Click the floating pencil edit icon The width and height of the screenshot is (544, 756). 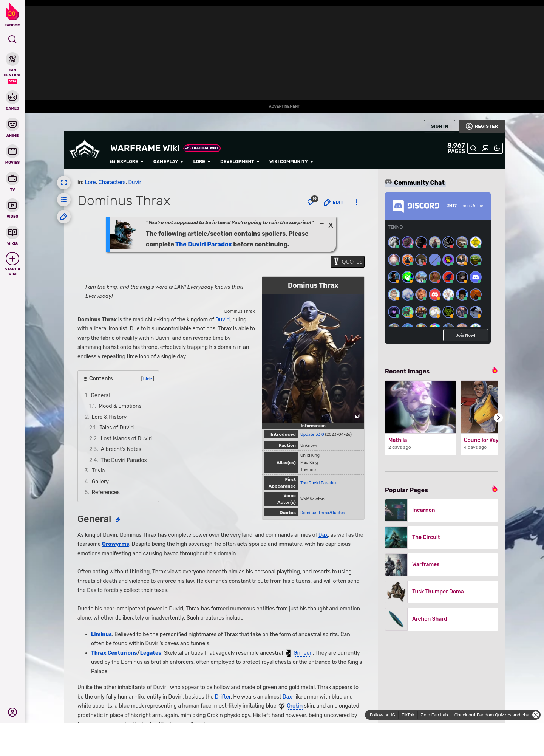(64, 217)
